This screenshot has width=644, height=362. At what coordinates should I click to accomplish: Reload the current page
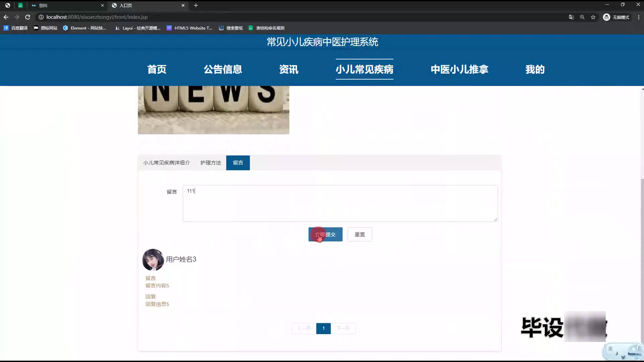(x=28, y=17)
